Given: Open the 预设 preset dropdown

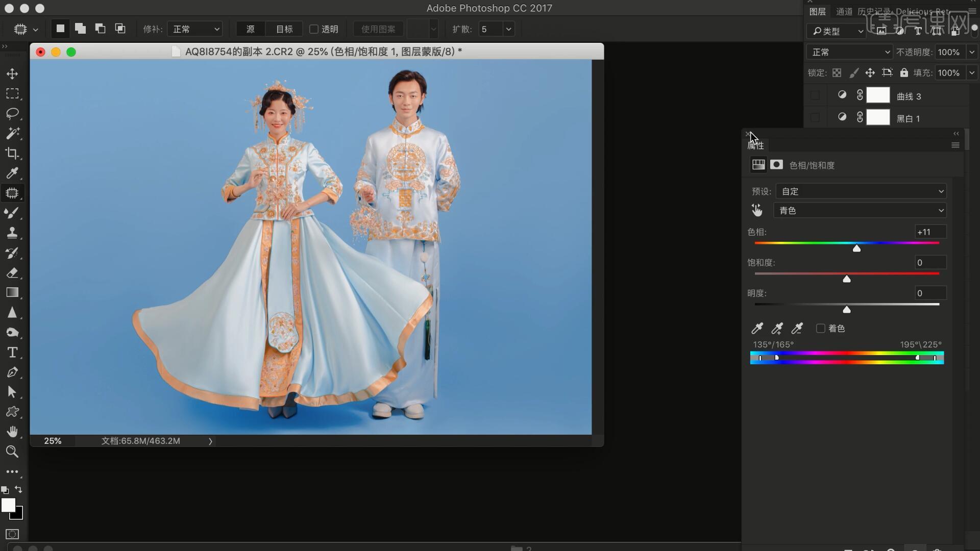Looking at the screenshot, I should (861, 191).
